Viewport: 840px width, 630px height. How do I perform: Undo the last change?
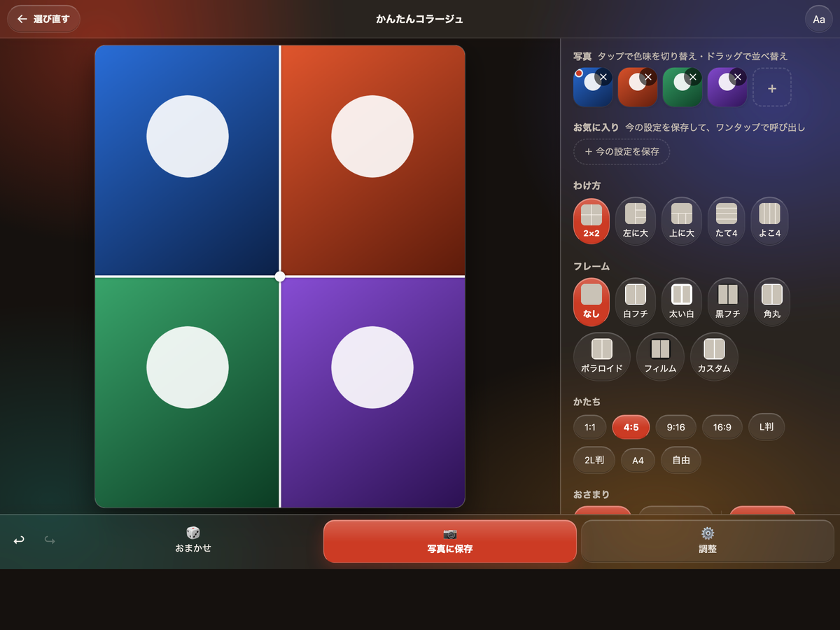pos(19,540)
